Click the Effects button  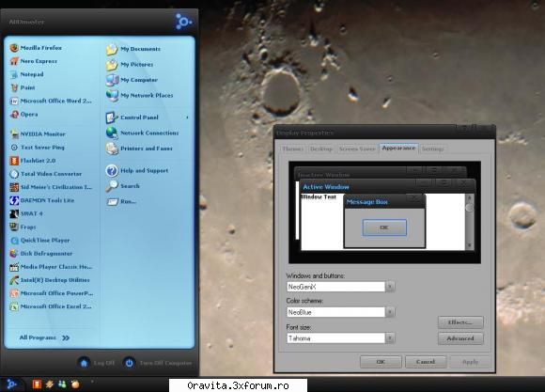click(460, 322)
